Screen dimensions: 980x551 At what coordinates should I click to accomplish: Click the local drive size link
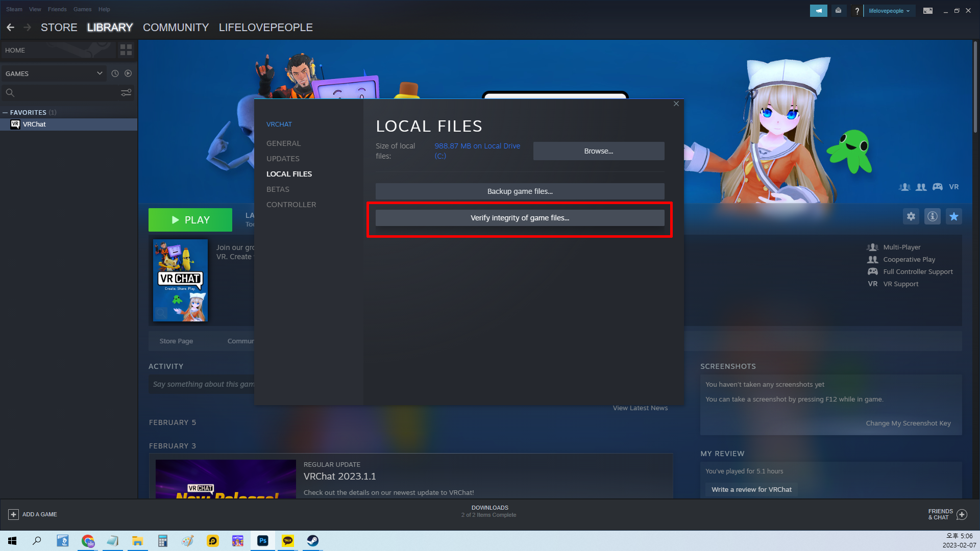[477, 151]
